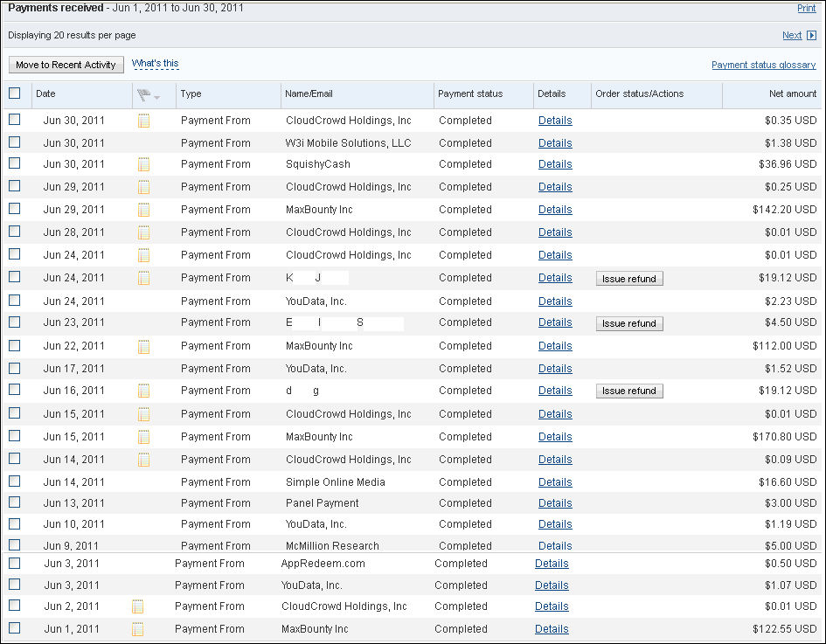The height and width of the screenshot is (644, 826).
Task: Open note icon for Jun 1 MaxBounty $122.55 payment
Action: click(137, 629)
